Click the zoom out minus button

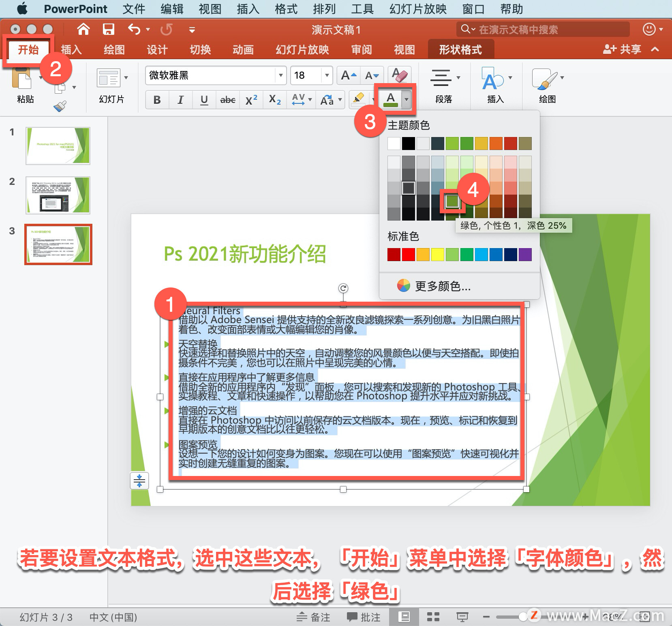[486, 617]
